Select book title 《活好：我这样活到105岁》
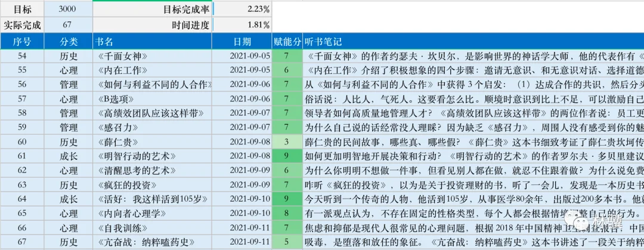644x250 pixels. pos(153,199)
